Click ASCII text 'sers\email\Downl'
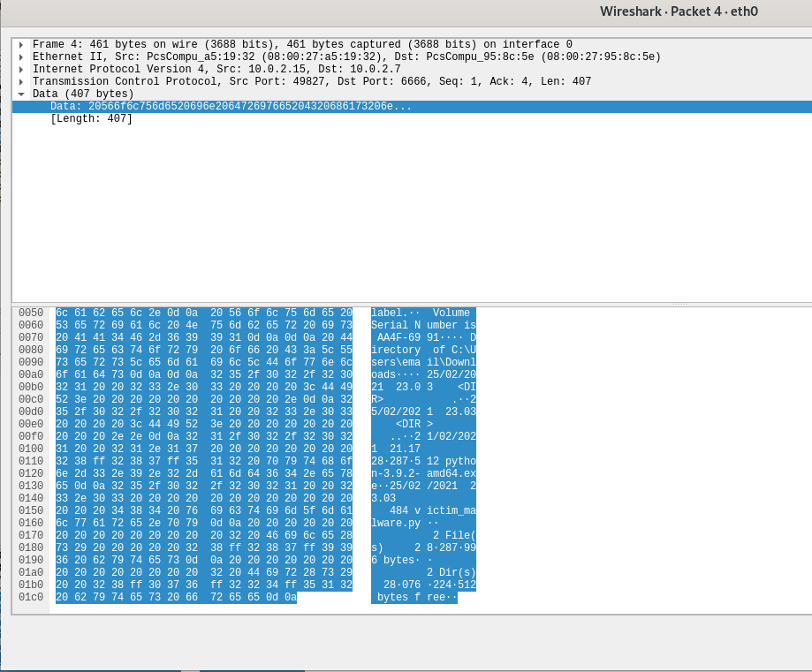Image resolution: width=812 pixels, height=672 pixels. coord(422,363)
